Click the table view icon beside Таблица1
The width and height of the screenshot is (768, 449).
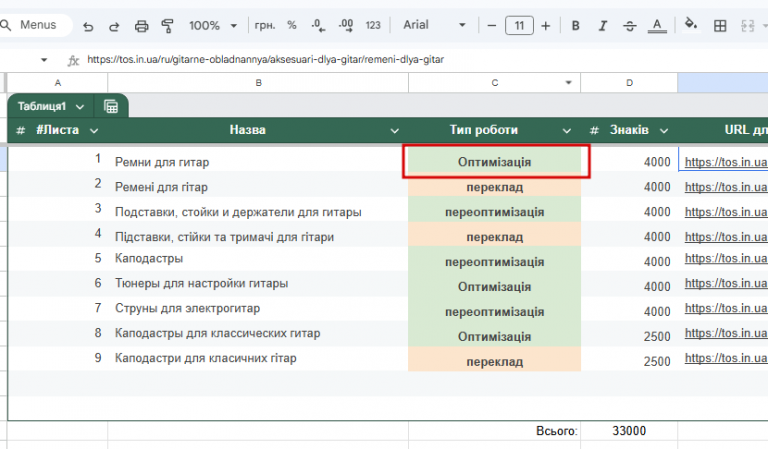pos(111,106)
